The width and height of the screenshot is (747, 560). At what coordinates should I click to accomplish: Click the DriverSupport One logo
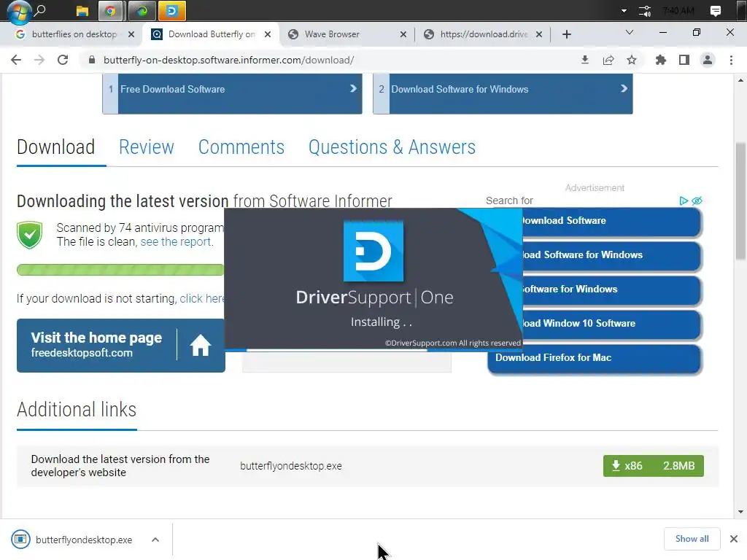[x=373, y=251]
